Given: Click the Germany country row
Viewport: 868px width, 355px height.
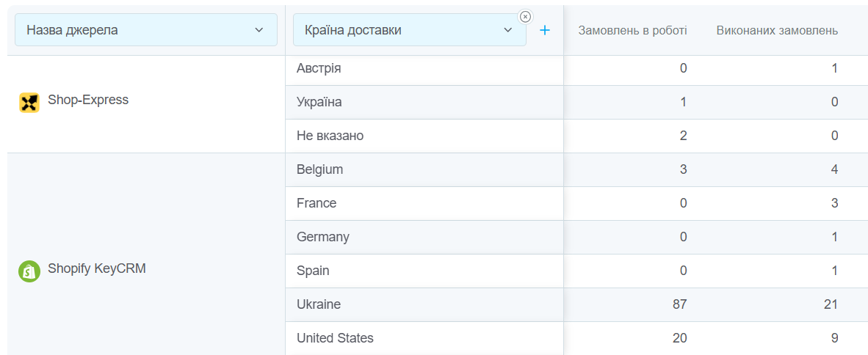Looking at the screenshot, I should [323, 237].
